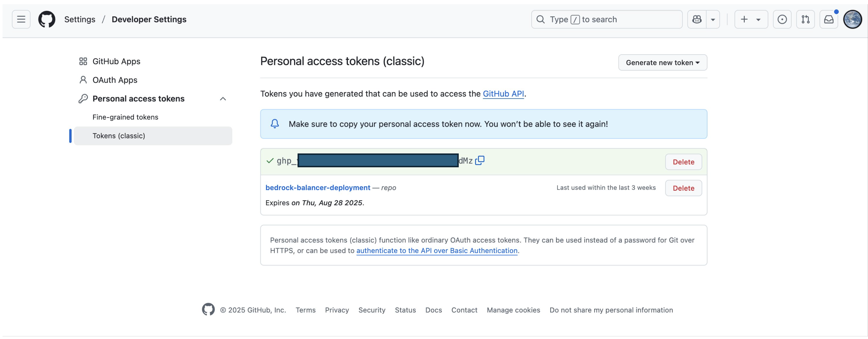View your issues icon
The width and height of the screenshot is (868, 339).
(x=782, y=19)
